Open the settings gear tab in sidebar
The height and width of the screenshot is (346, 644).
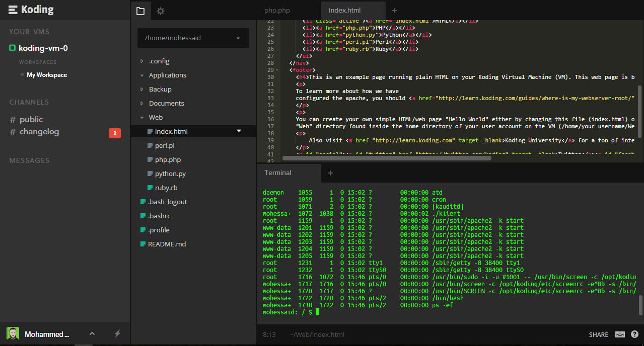pos(161,11)
